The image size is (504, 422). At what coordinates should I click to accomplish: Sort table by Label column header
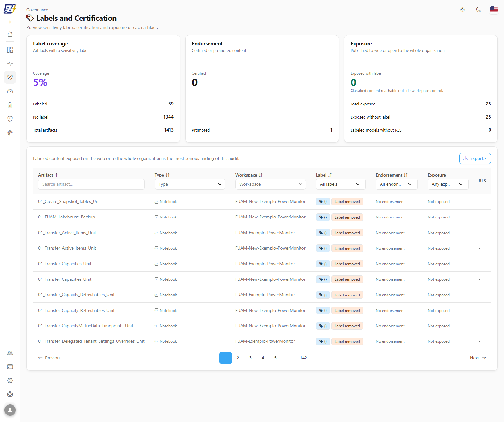click(x=324, y=175)
